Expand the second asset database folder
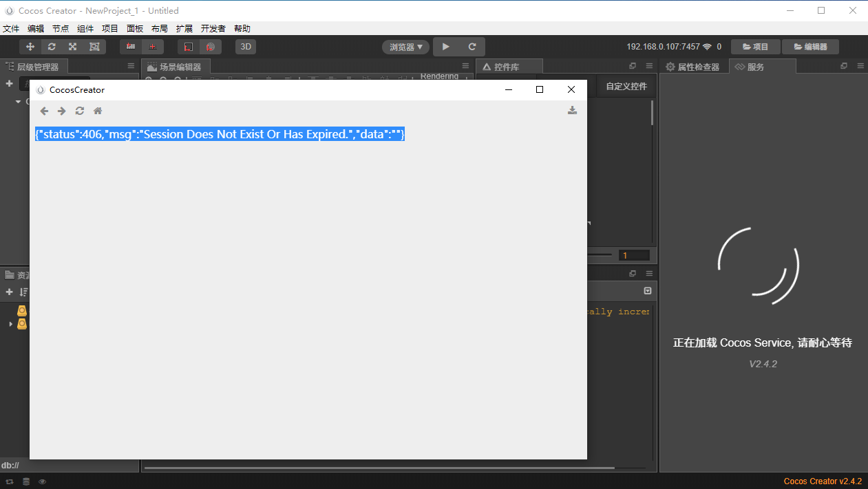The width and height of the screenshot is (868, 489). (x=10, y=323)
